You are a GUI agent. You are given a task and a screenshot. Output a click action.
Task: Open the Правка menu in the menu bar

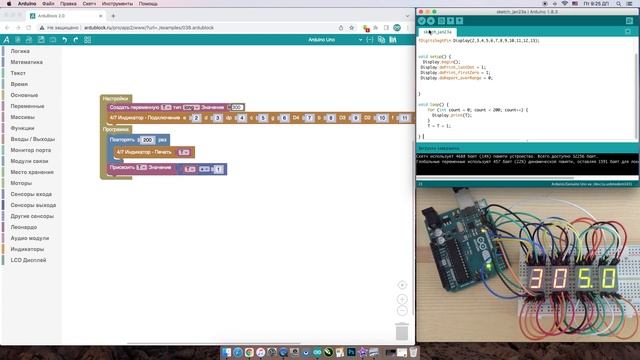(x=68, y=3)
